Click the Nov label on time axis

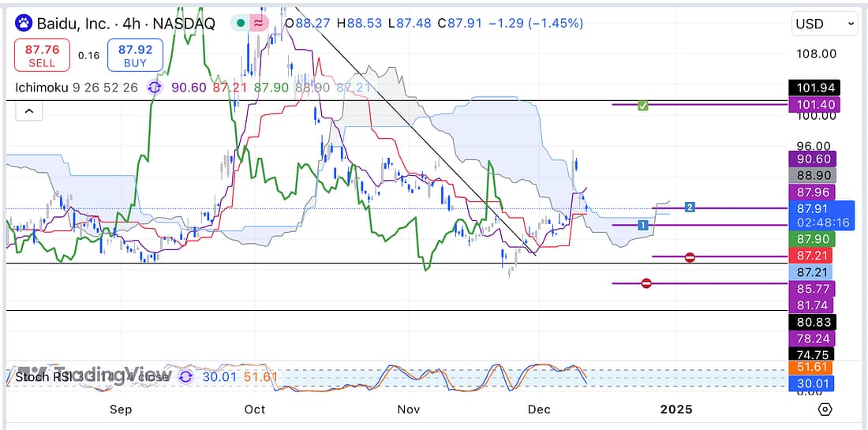coord(408,409)
